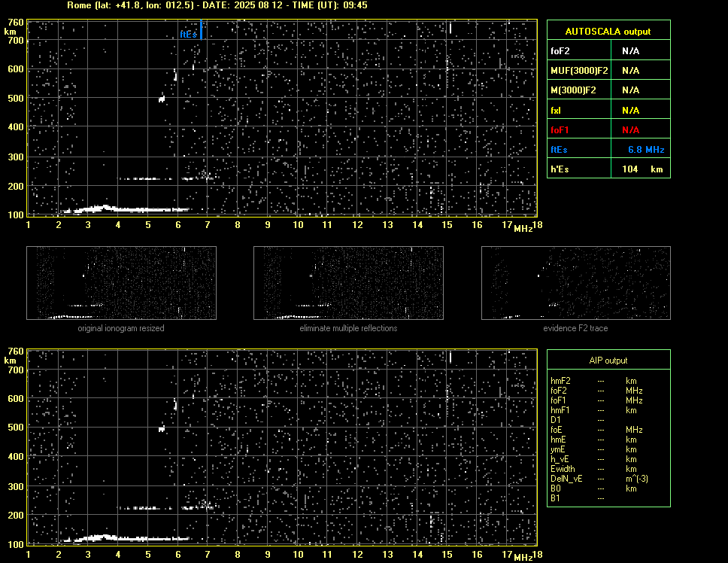728x563 pixels.
Task: Select the MUF(3000)F2 label
Action: [579, 71]
